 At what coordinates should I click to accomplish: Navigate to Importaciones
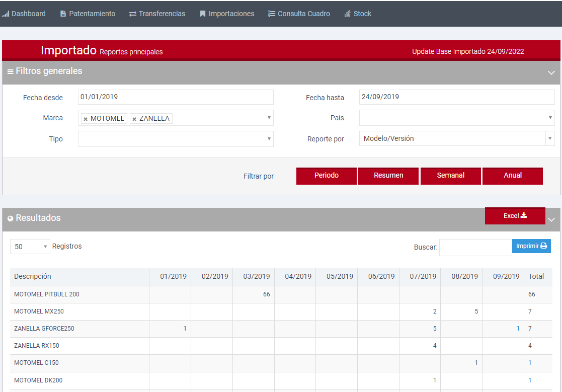coord(227,14)
